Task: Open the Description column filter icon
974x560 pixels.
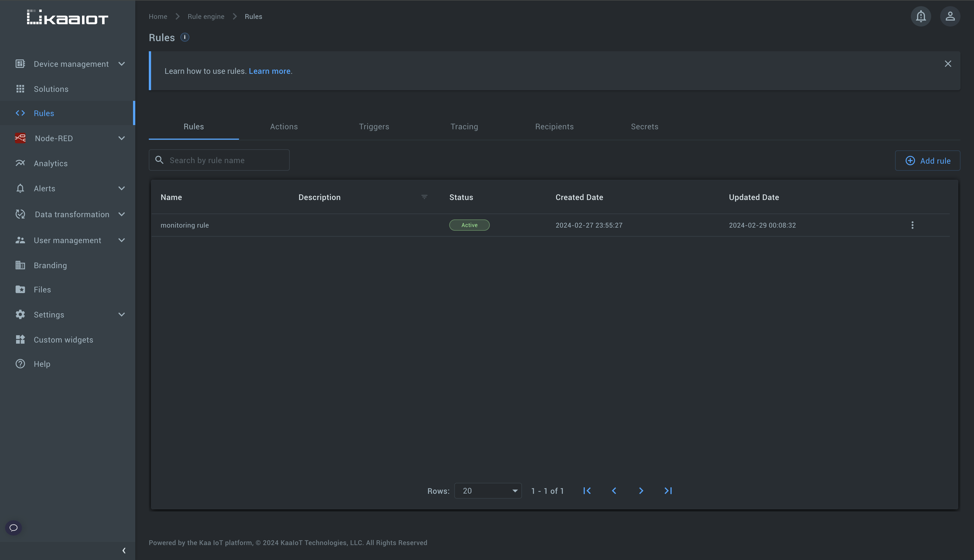Action: coord(424,197)
